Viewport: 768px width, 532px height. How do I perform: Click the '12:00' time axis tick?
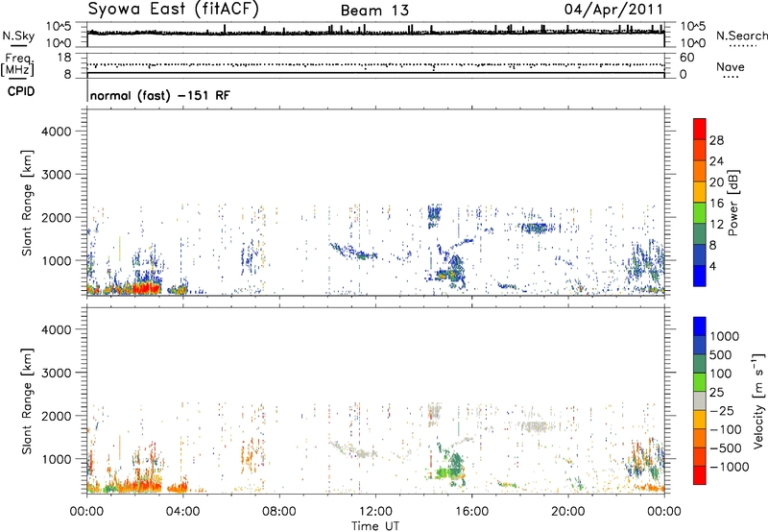tap(375, 512)
